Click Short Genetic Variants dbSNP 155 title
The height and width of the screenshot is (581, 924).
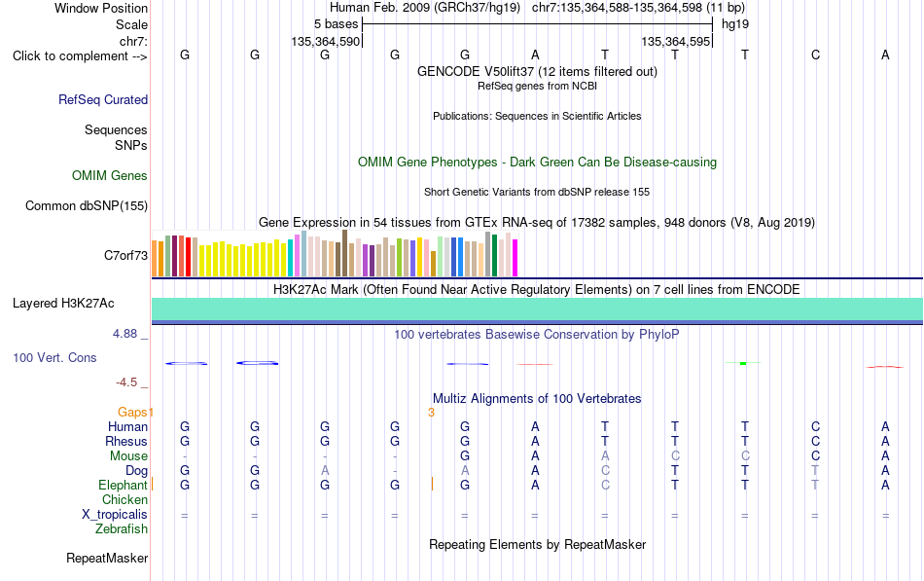coord(537,192)
